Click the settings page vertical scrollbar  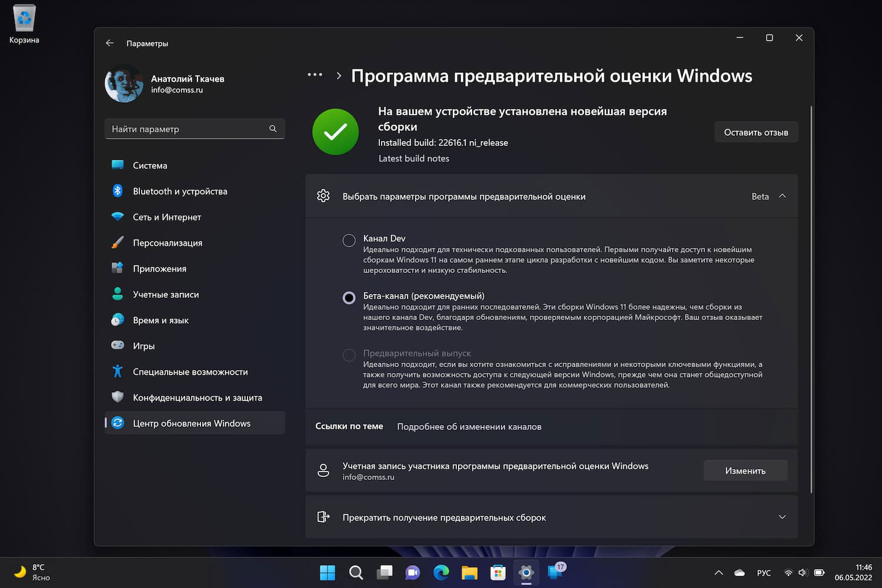[811, 300]
